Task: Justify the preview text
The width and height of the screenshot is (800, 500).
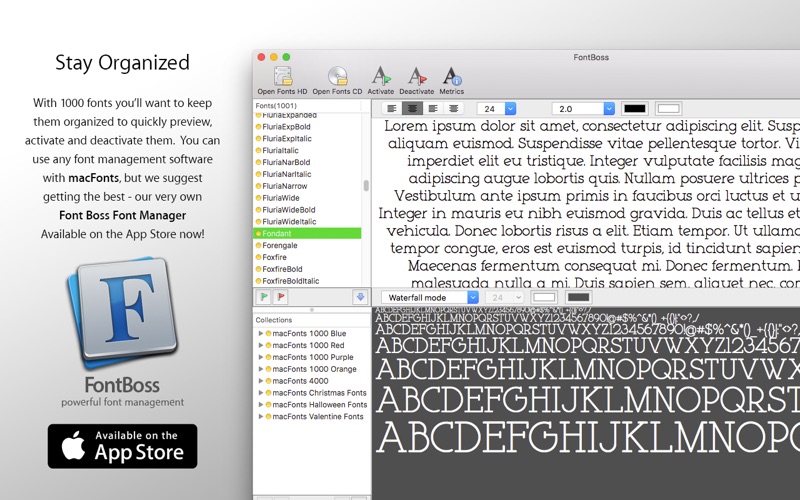Action: (x=453, y=108)
